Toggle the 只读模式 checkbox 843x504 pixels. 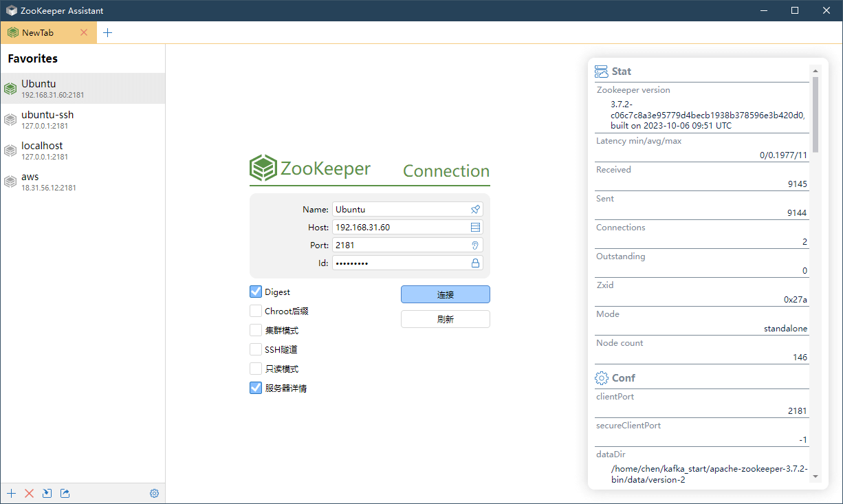tap(256, 369)
